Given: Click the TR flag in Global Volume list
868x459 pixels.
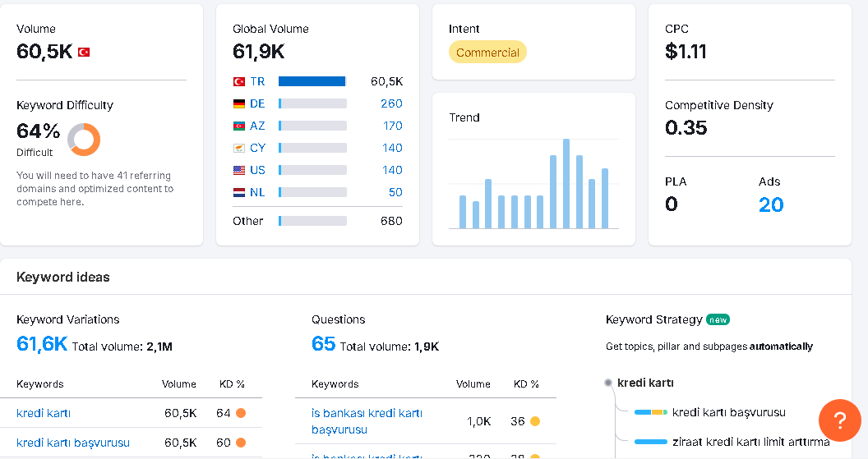Looking at the screenshot, I should point(239,82).
